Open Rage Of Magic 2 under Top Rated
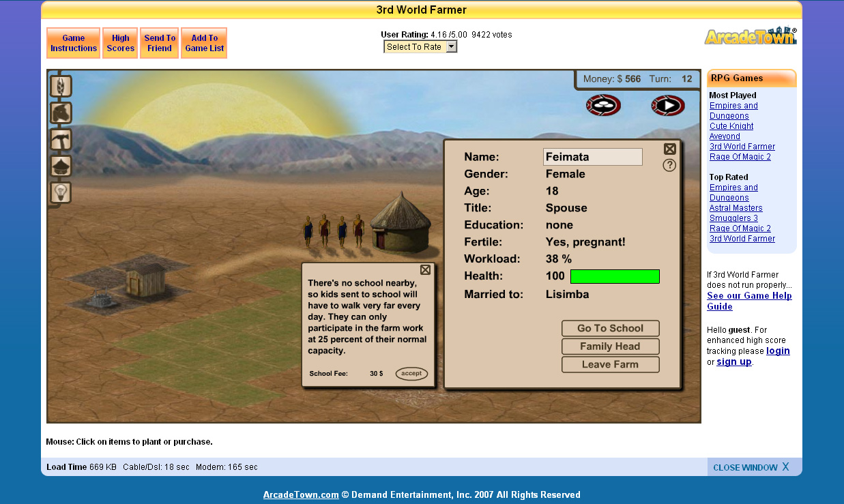 pyautogui.click(x=740, y=228)
